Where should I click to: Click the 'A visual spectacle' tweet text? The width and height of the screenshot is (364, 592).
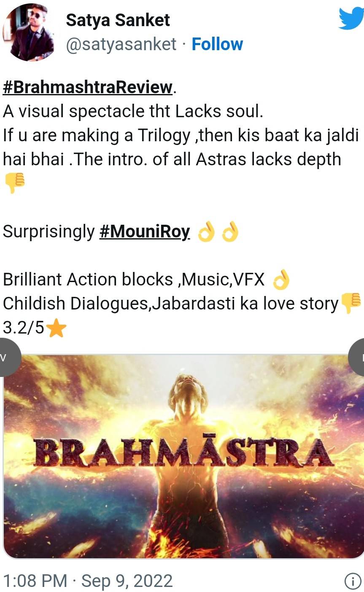pos(133,111)
